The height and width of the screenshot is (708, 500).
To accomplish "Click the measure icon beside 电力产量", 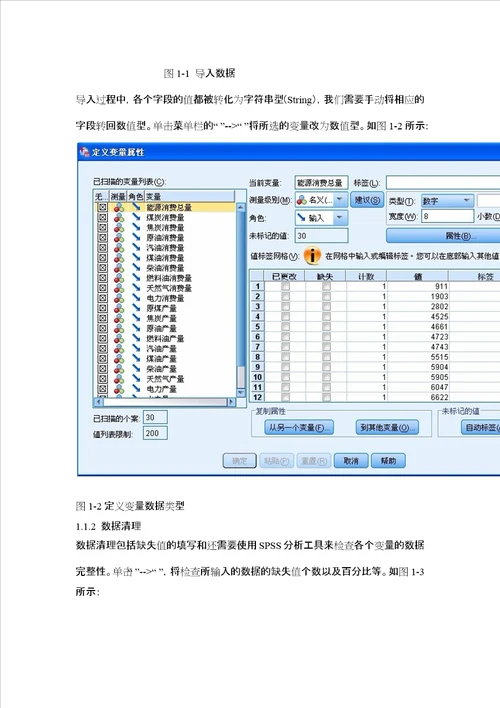I will tap(119, 389).
